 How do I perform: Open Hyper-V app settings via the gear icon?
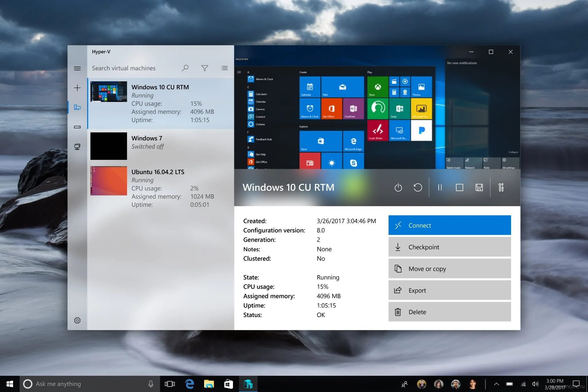click(77, 320)
